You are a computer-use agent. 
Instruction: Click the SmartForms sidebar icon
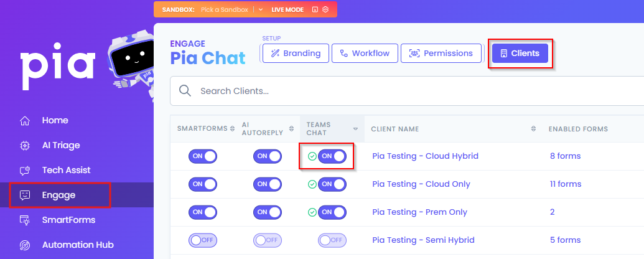(x=25, y=220)
